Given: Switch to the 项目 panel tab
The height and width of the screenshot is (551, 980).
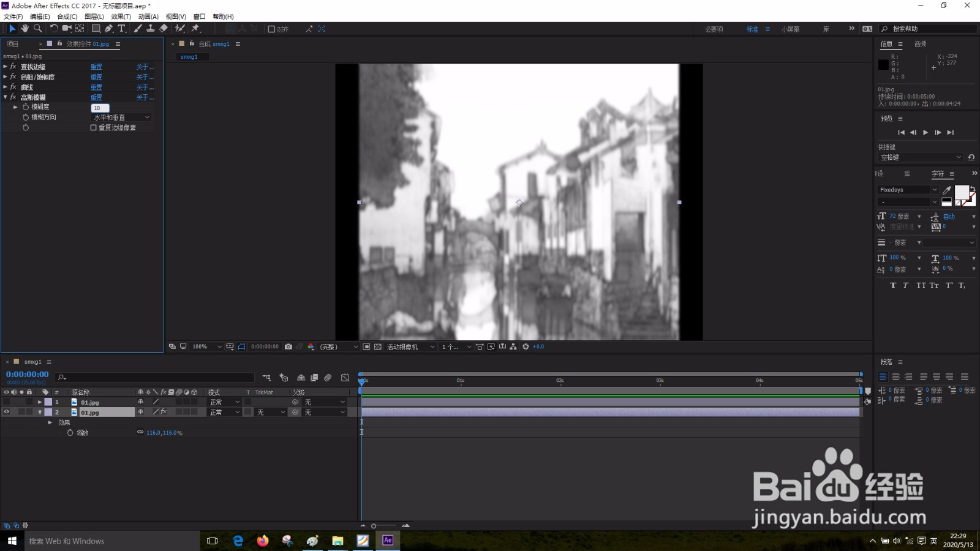Looking at the screenshot, I should 13,44.
